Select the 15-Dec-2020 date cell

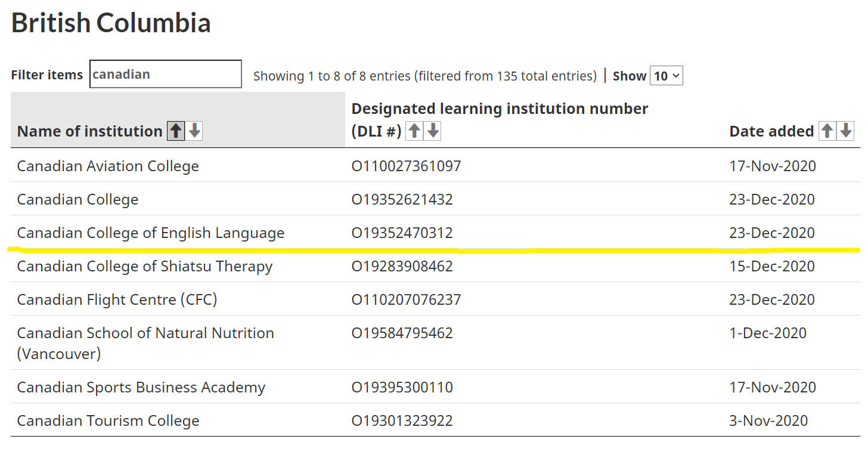pos(771,266)
